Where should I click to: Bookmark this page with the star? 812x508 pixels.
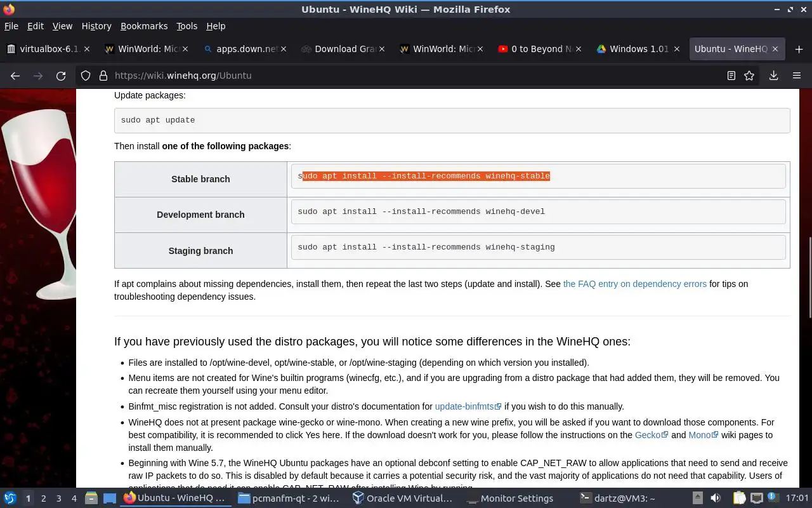[749, 76]
